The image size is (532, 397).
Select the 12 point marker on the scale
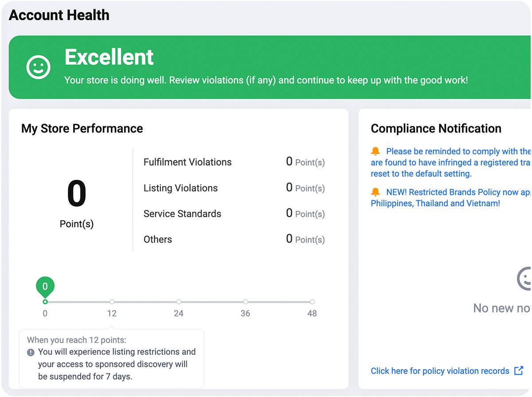[112, 302]
